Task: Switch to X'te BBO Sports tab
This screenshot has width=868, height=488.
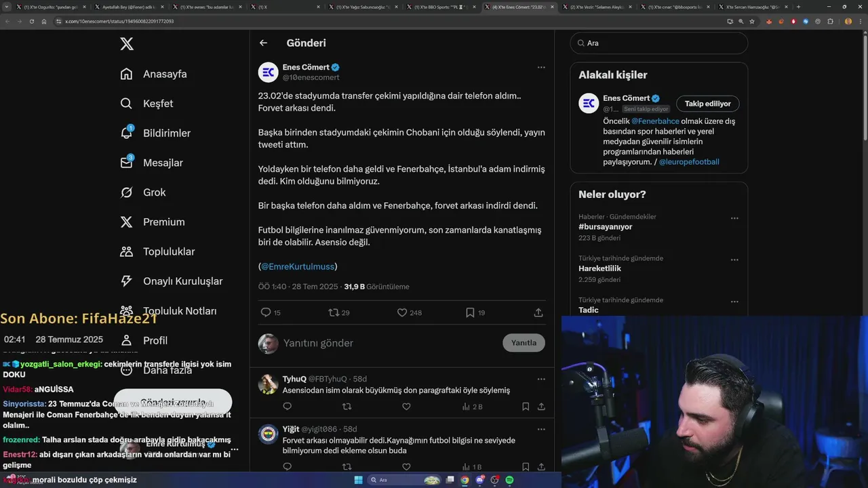Action: point(442,7)
